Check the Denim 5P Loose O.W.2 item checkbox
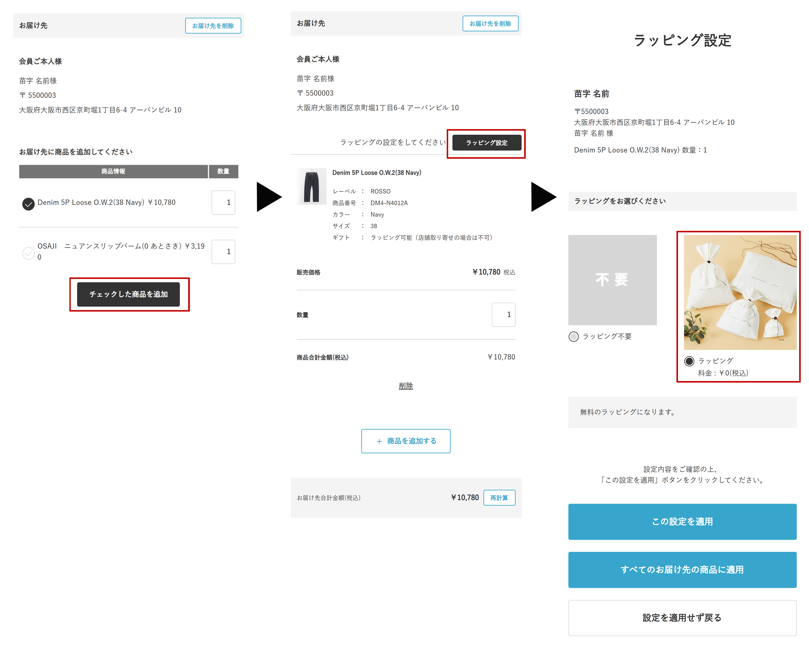The width and height of the screenshot is (809, 672). [x=28, y=204]
